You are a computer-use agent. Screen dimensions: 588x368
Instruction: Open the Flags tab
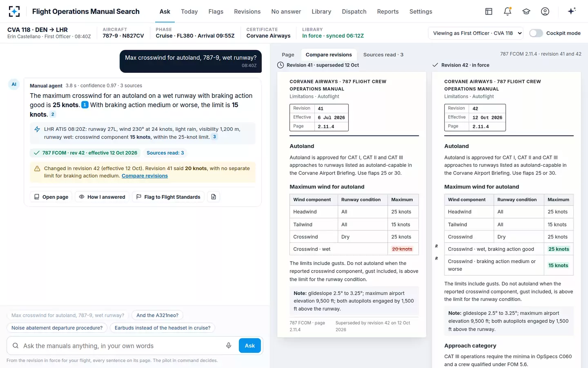pyautogui.click(x=216, y=11)
